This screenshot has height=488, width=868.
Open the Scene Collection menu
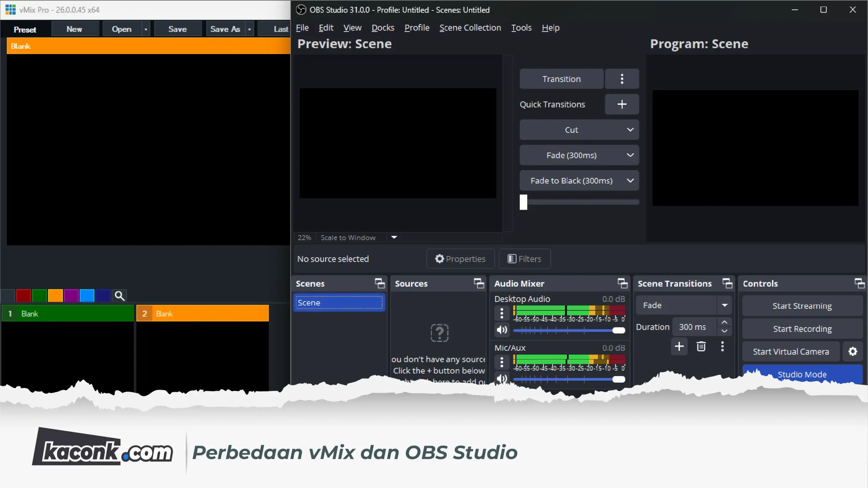470,28
